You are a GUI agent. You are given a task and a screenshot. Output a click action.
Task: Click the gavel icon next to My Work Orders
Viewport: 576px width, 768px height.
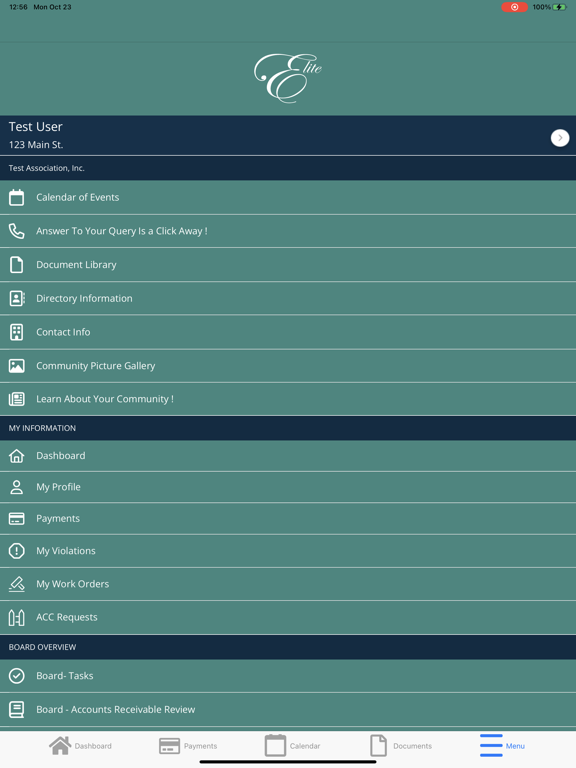click(x=17, y=584)
